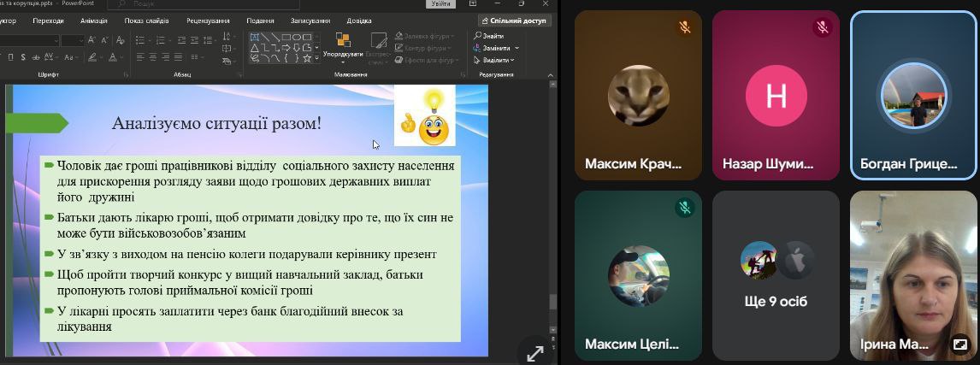Click the Увійти sign-in button
Screen dimensions: 980x365
(440, 3)
